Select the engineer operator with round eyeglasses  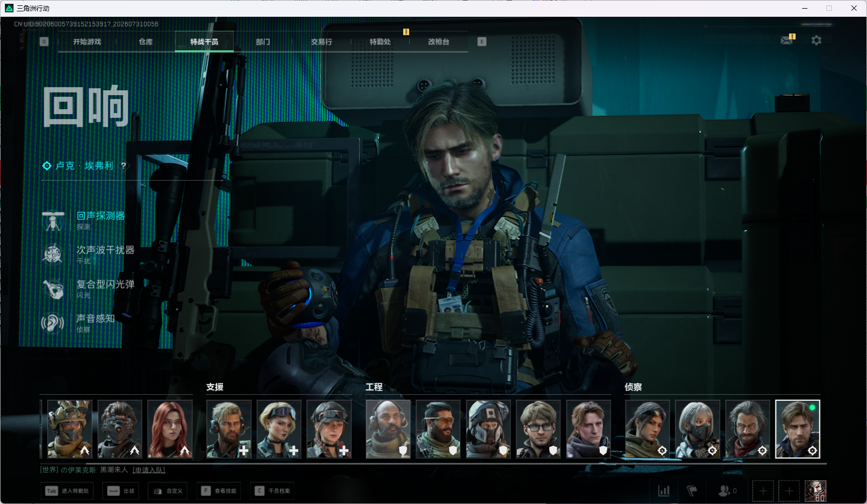pyautogui.click(x=538, y=429)
